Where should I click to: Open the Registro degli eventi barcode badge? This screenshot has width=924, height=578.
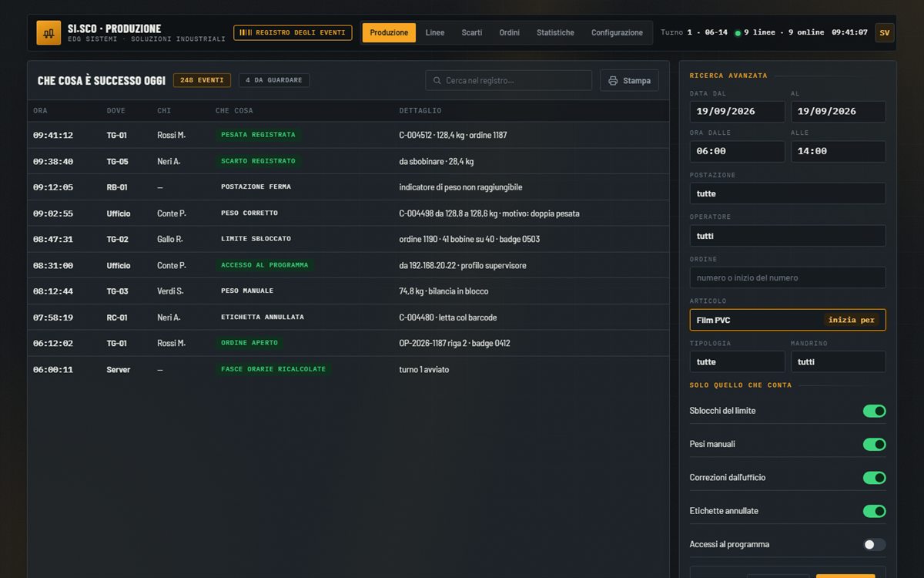tap(293, 33)
